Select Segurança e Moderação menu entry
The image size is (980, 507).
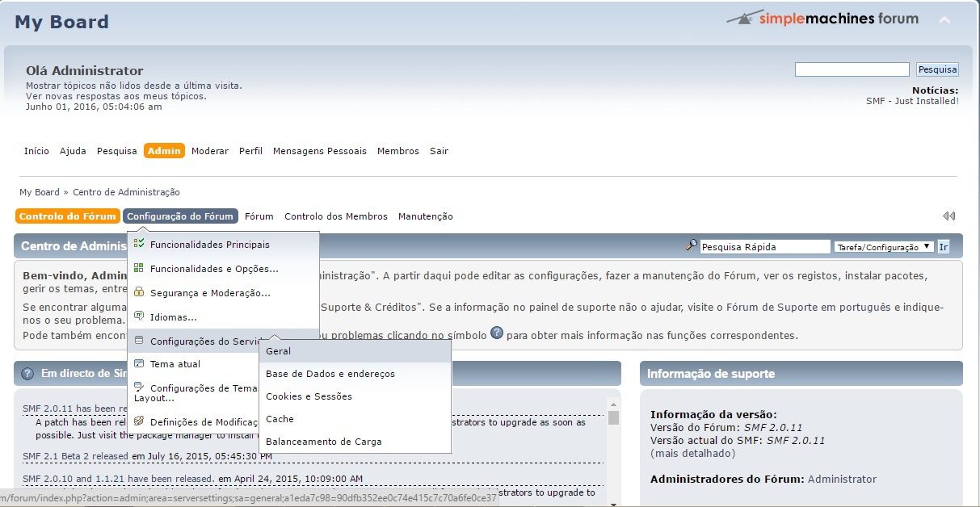[x=223, y=292]
